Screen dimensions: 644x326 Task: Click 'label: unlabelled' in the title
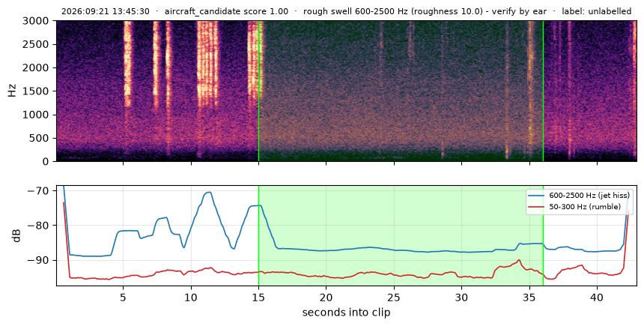coord(597,11)
